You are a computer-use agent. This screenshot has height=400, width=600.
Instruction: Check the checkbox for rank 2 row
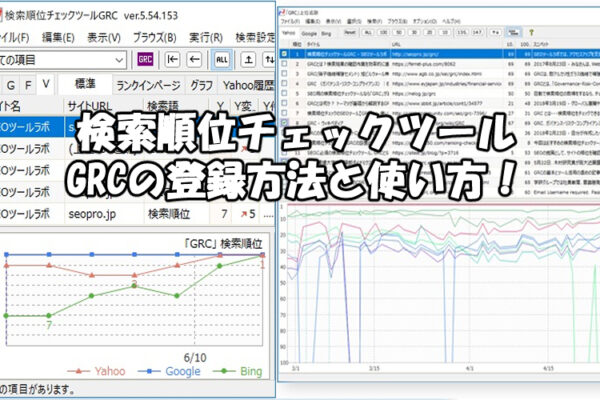284,64
